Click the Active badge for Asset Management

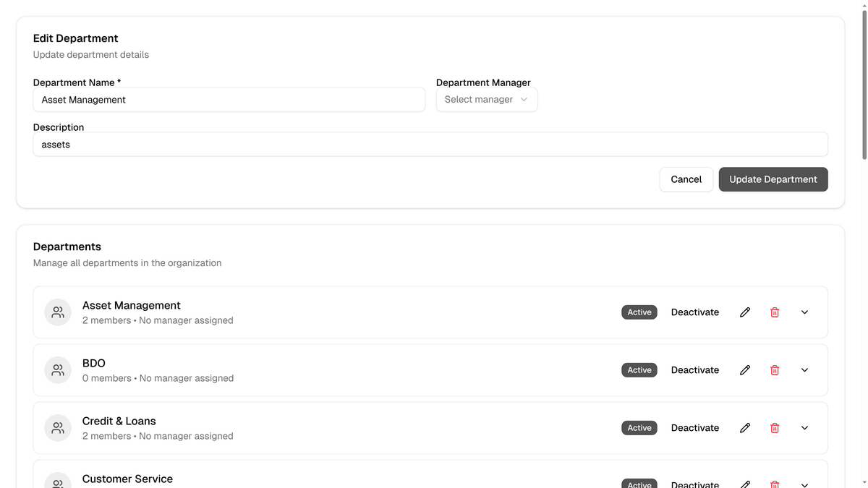coord(639,312)
